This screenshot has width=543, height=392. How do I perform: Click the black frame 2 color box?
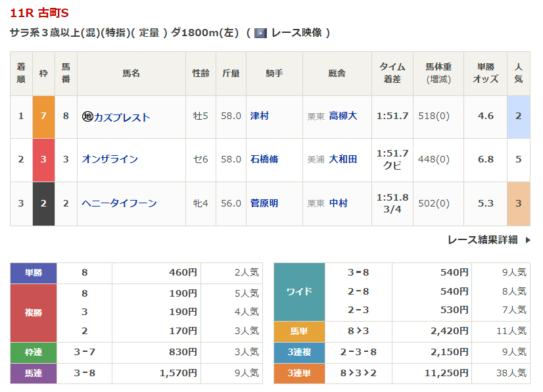coord(43,203)
